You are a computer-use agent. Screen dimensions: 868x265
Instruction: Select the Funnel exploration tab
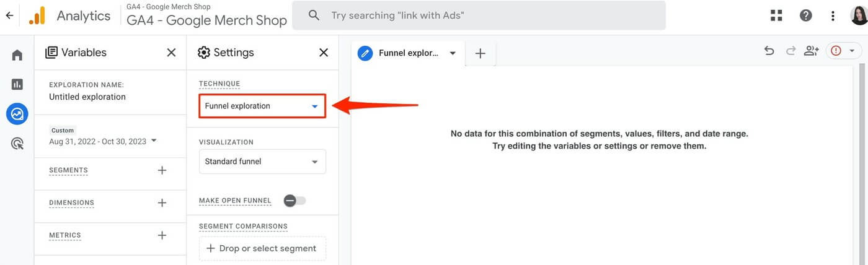pyautogui.click(x=408, y=53)
